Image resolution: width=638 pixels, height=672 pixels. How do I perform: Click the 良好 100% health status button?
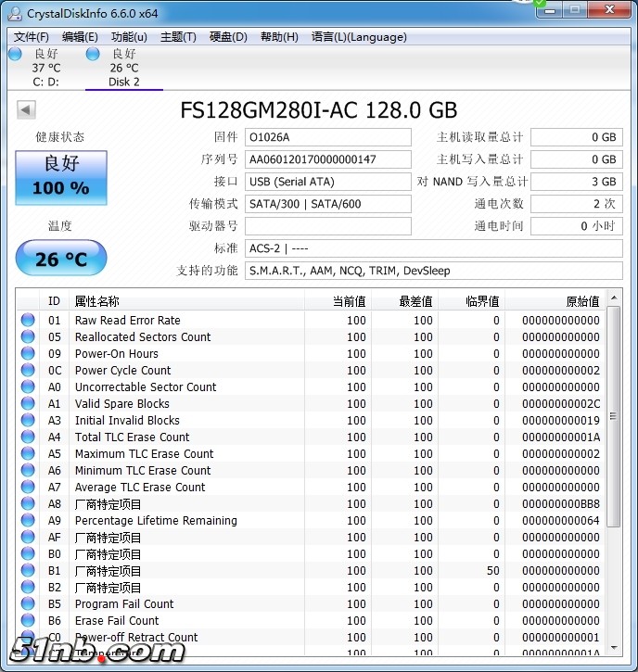61,178
